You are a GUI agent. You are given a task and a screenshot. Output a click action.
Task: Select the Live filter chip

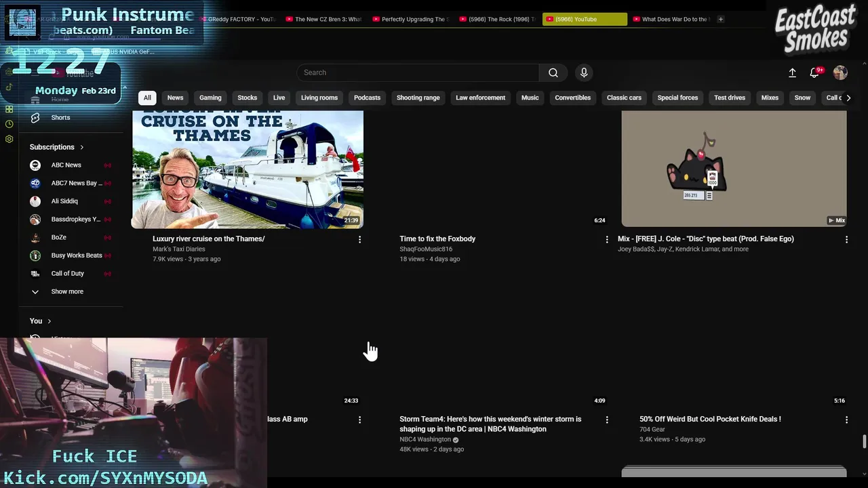click(279, 98)
